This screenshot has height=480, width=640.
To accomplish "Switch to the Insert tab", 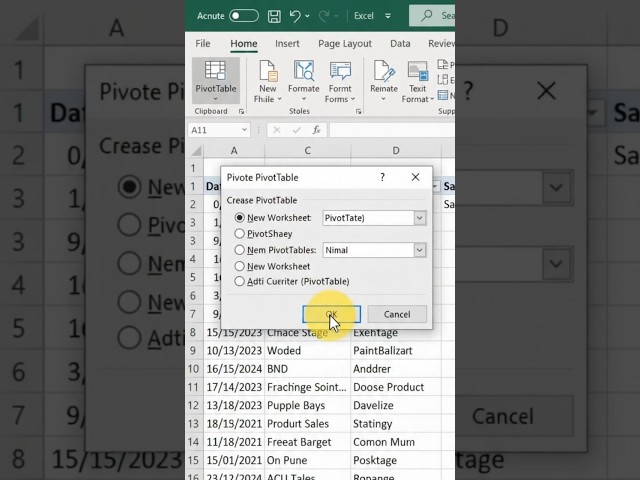I will pos(287,44).
